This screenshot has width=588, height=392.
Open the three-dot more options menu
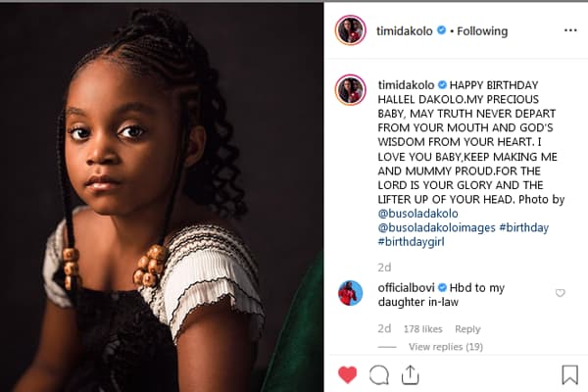(x=570, y=30)
